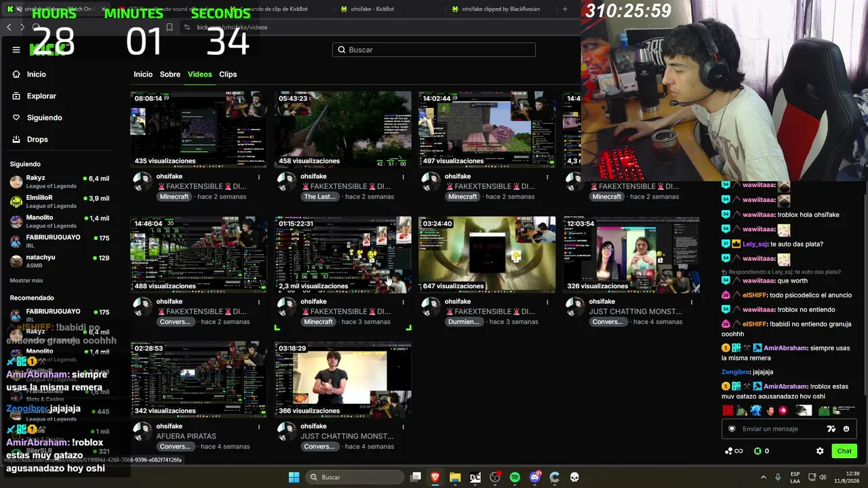The height and width of the screenshot is (488, 868).
Task: Open natachyu channel in Siguiendo list
Action: coord(60,261)
